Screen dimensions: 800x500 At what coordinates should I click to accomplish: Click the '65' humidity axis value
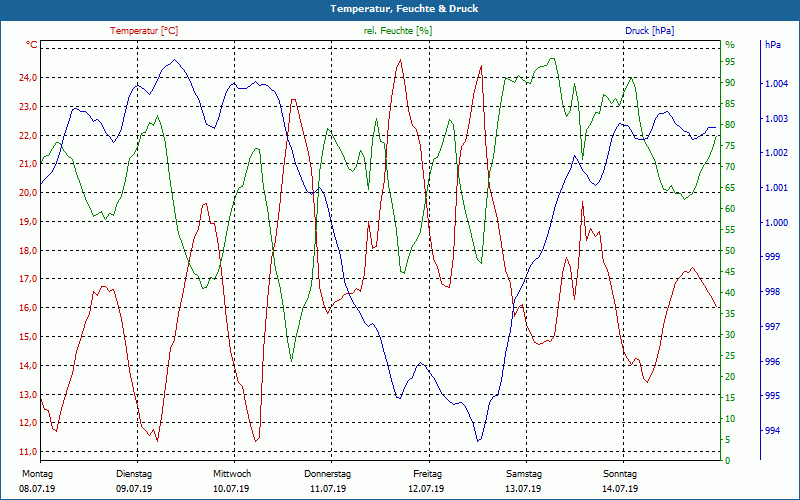pyautogui.click(x=730, y=188)
